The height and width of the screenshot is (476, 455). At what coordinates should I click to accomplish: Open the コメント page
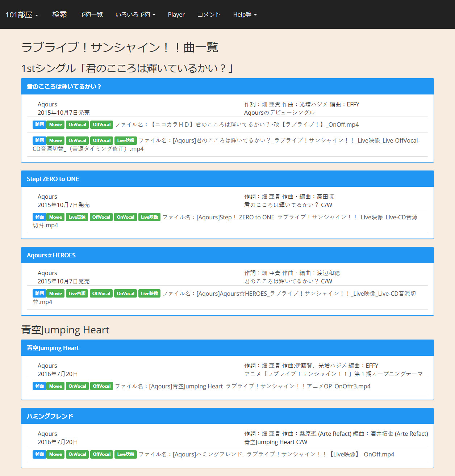(x=209, y=14)
